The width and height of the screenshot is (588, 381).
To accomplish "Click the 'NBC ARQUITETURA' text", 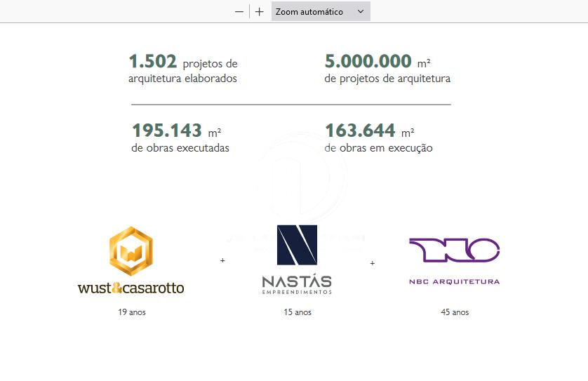I will click(455, 281).
